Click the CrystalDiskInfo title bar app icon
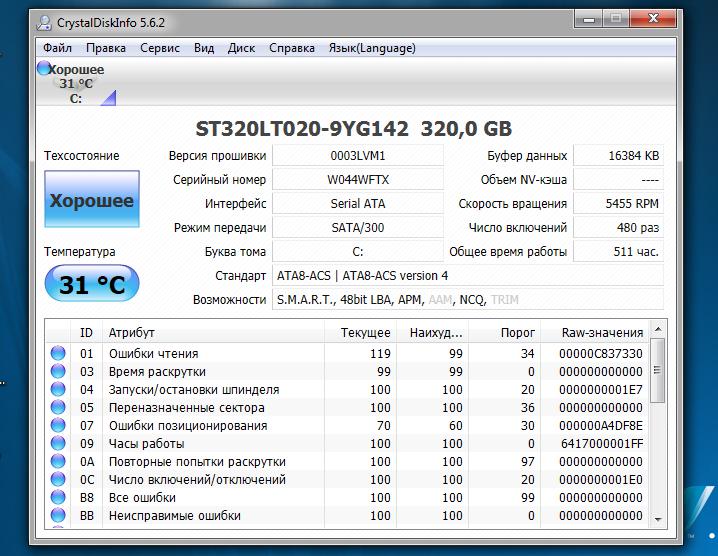The height and width of the screenshot is (556, 718). point(44,23)
